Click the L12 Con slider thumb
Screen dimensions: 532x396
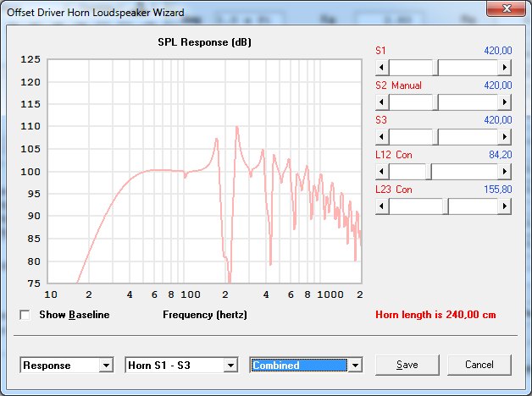[429, 172]
